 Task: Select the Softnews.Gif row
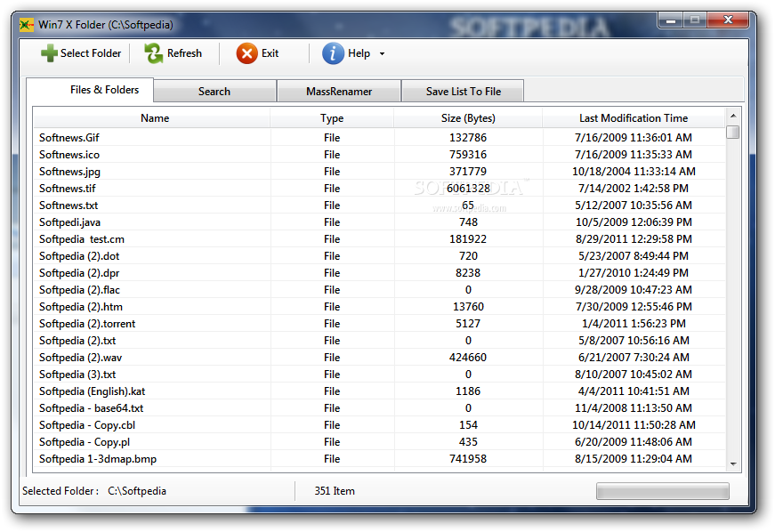point(379,137)
